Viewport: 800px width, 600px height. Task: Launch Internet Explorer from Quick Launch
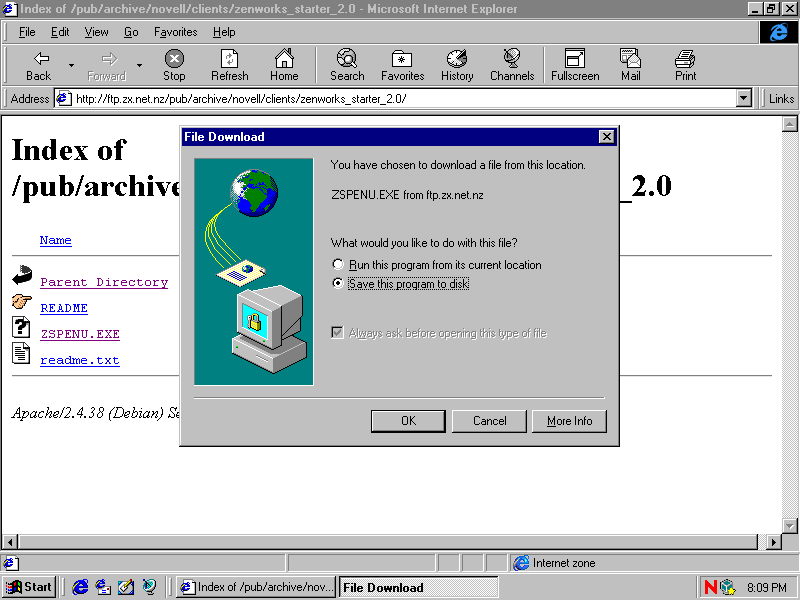point(80,587)
